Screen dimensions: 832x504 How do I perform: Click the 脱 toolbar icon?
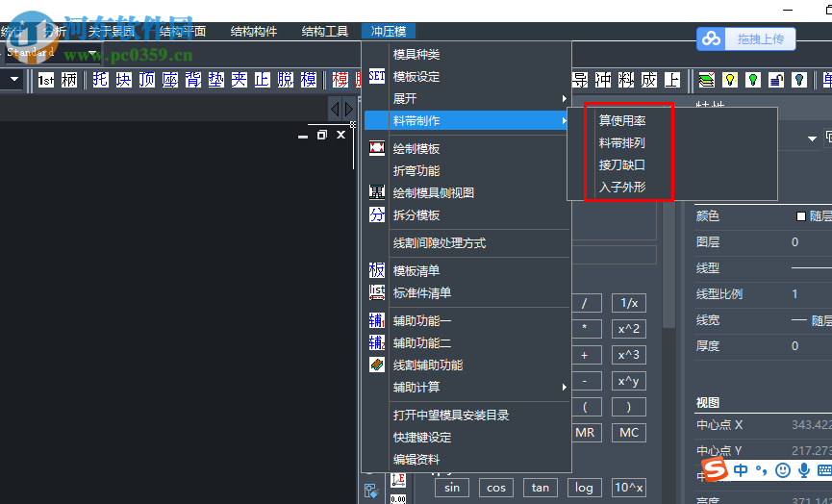[286, 80]
